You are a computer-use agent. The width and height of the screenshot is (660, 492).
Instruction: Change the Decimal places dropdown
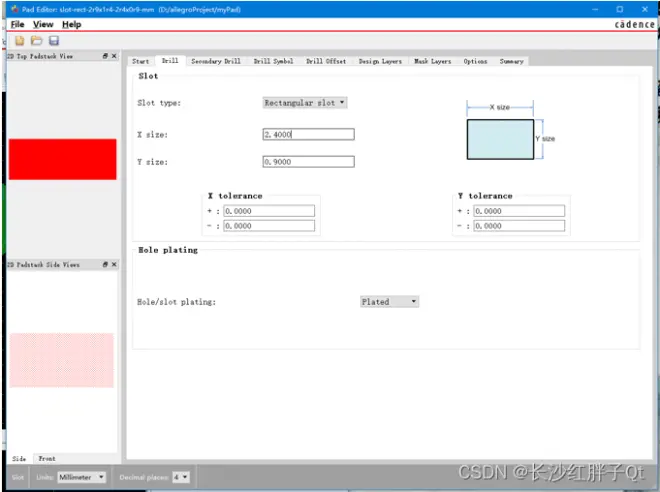click(181, 477)
